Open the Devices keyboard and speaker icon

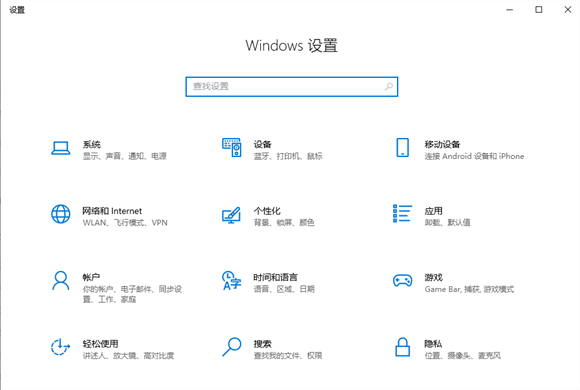[x=232, y=148]
